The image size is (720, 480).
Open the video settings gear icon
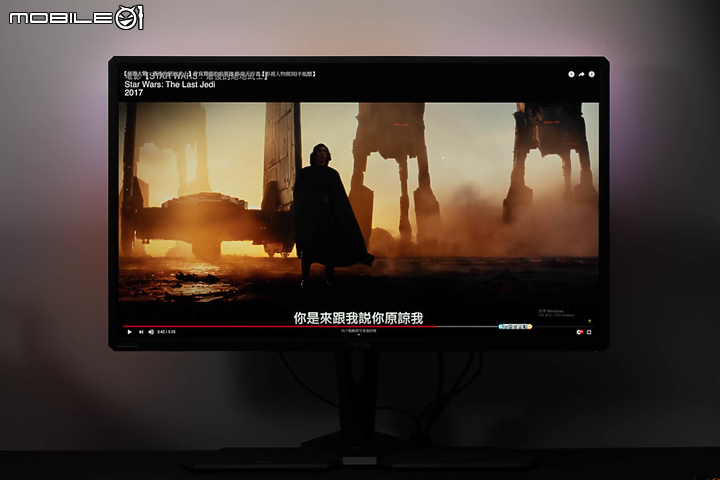[579, 332]
